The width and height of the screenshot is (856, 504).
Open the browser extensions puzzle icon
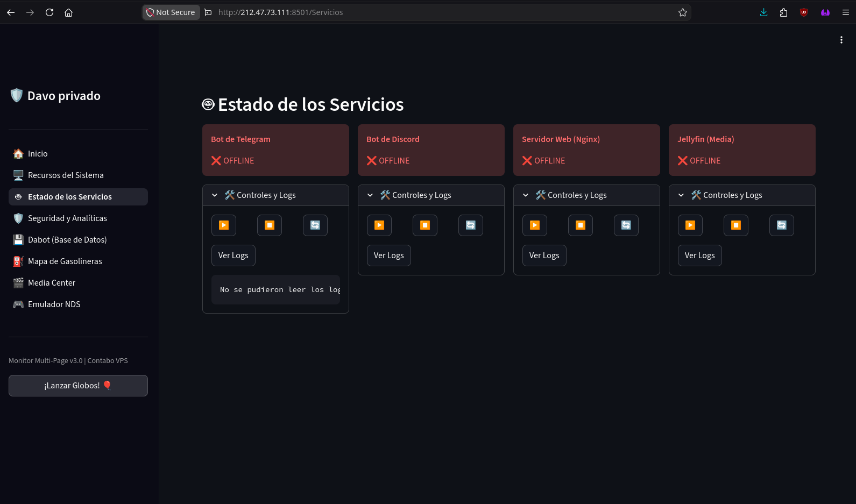(x=783, y=12)
